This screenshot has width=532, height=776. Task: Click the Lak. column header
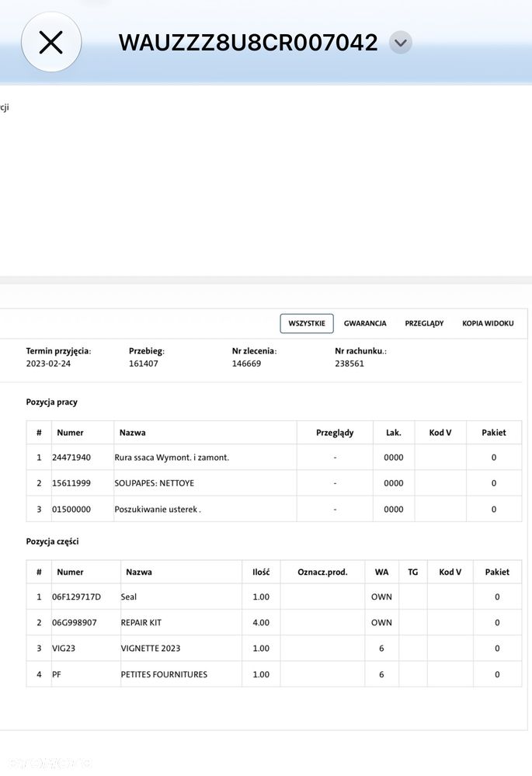394,433
